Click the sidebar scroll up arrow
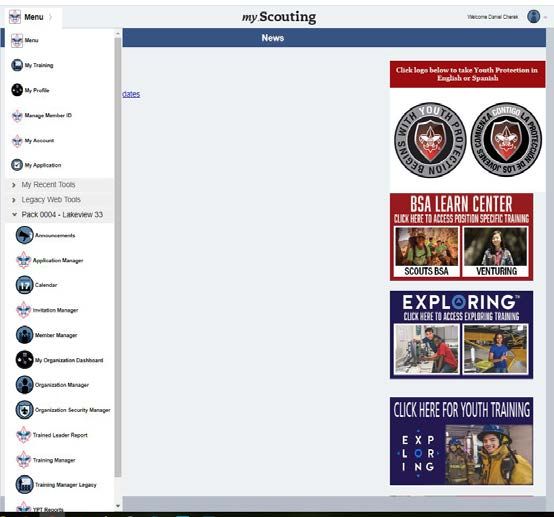The height and width of the screenshot is (517, 554). (x=118, y=34)
